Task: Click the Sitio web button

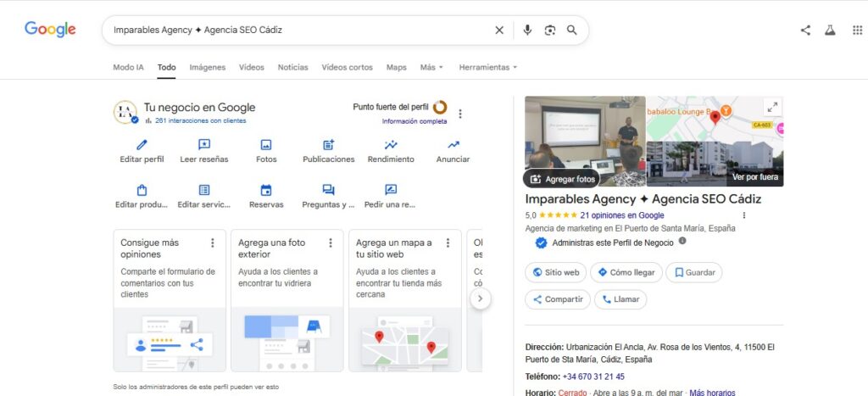Action: coord(555,272)
